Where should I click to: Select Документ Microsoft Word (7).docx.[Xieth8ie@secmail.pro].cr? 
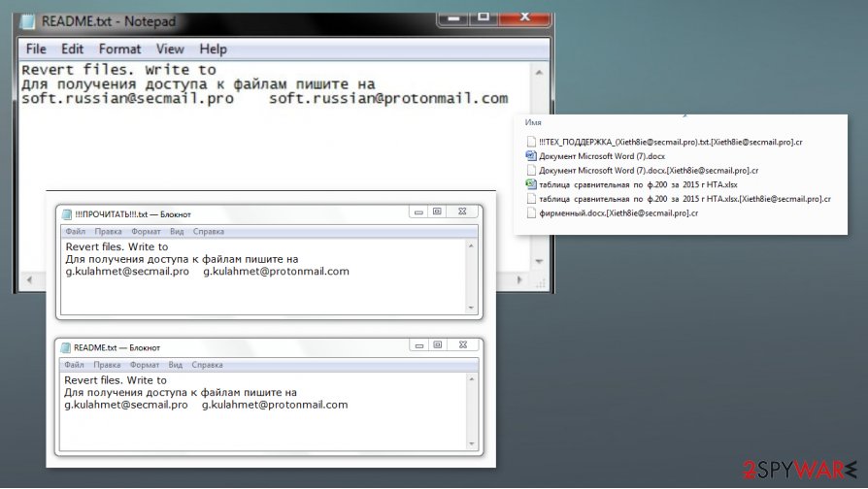click(x=649, y=171)
